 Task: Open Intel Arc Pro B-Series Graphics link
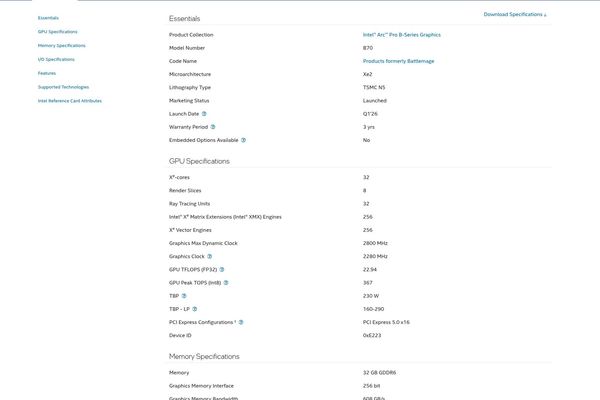(402, 35)
